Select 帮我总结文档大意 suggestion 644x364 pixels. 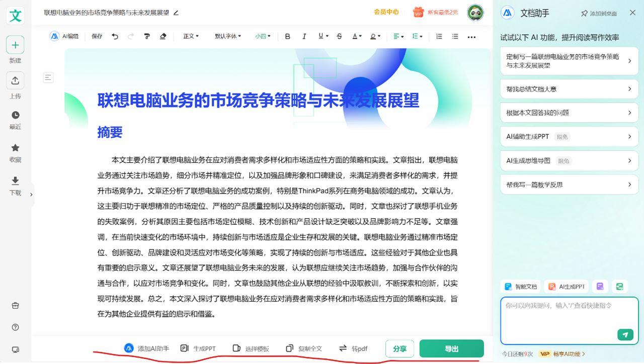[569, 89]
